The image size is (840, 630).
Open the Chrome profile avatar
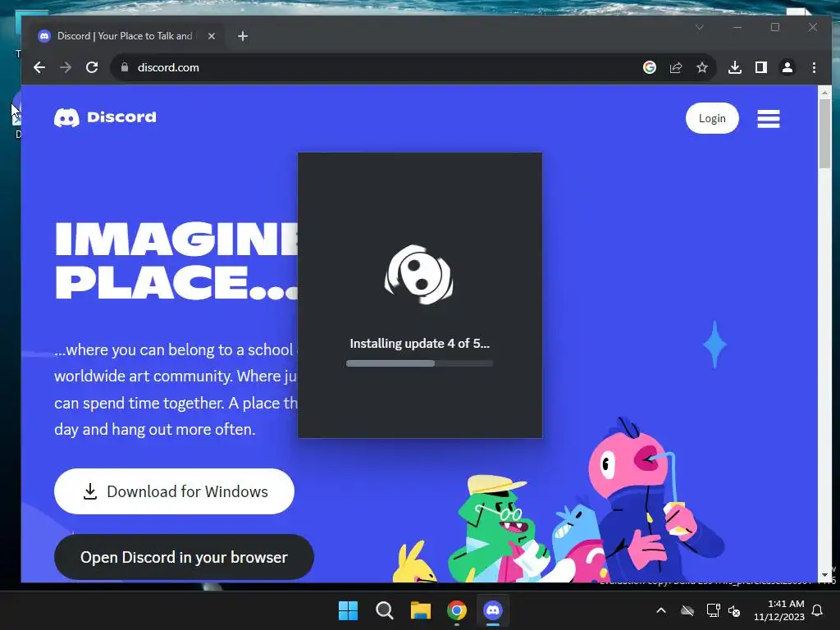coord(787,67)
